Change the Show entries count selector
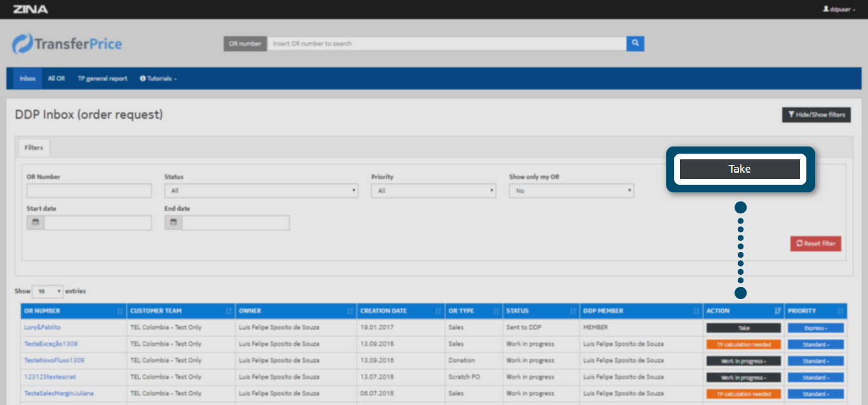 [x=48, y=291]
